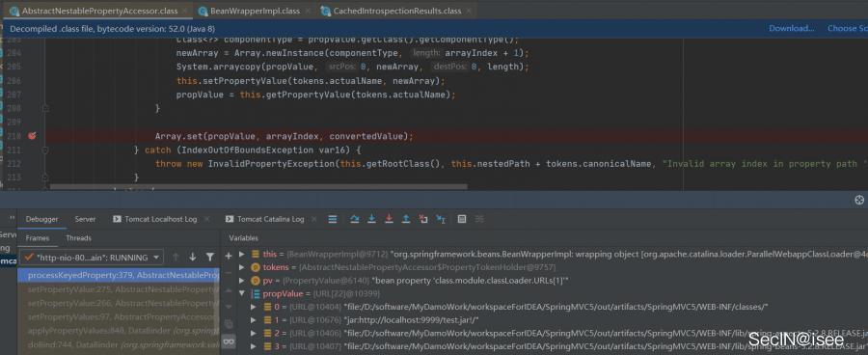Close the AbstractNestablePropertyAccessor.class tab
Viewport: 868px width, 355px height.
click(x=185, y=11)
